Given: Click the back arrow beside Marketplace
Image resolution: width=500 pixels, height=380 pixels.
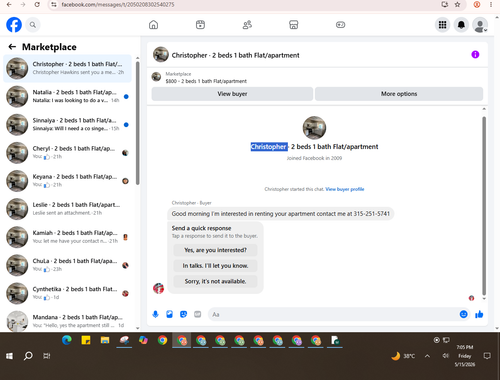Looking at the screenshot, I should (x=12, y=47).
